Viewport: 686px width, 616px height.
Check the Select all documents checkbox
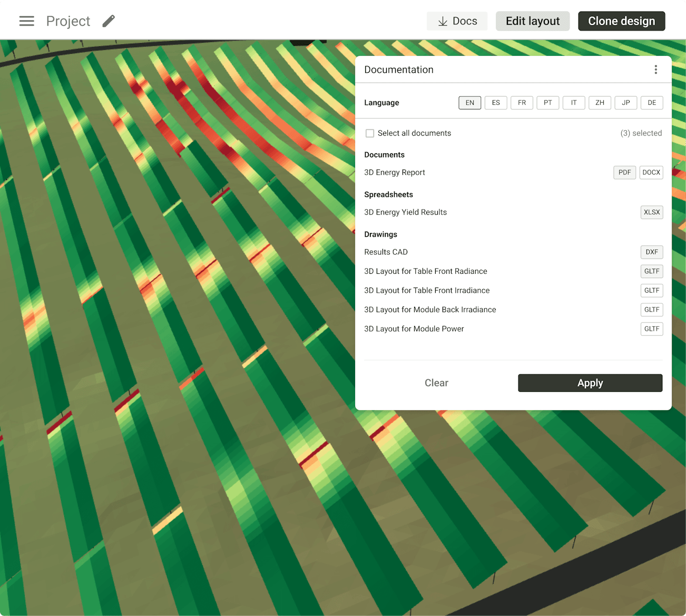coord(369,133)
